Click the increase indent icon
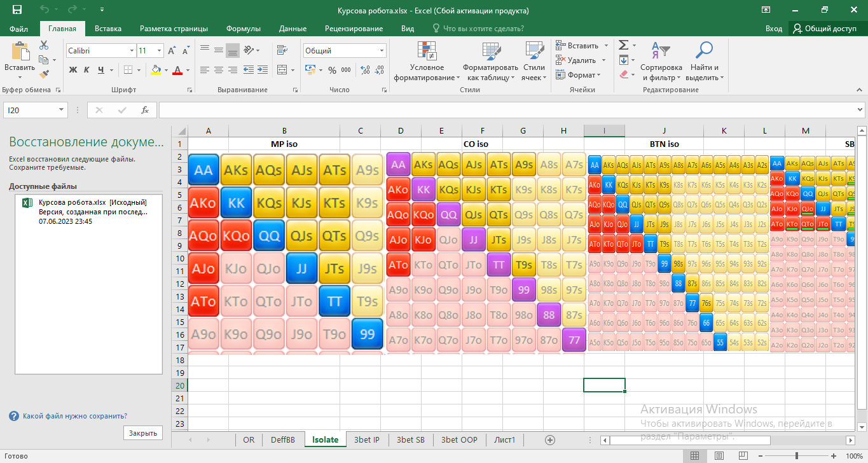Image resolution: width=868 pixels, height=463 pixels. pyautogui.click(x=263, y=70)
